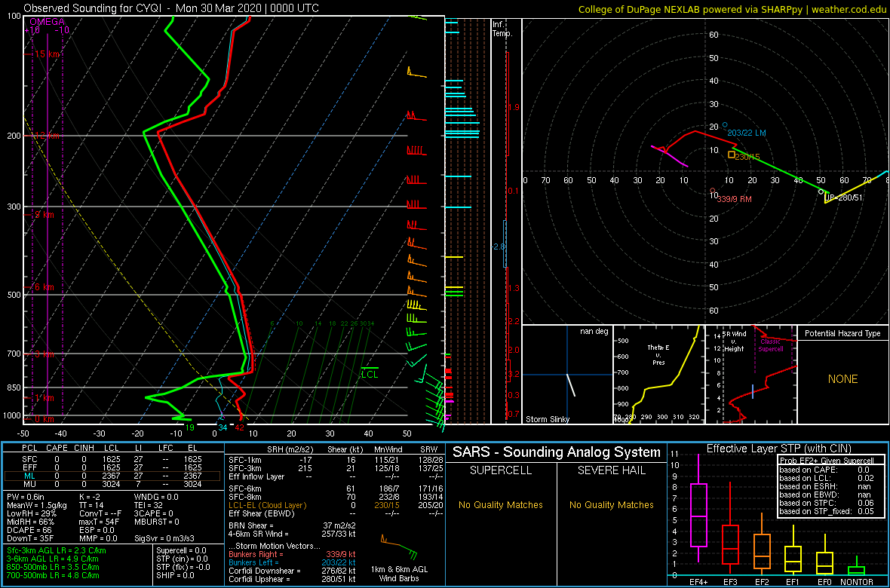
Task: Click the Bunkers Right-mover circle marker on the hodograph
Action: (713, 191)
